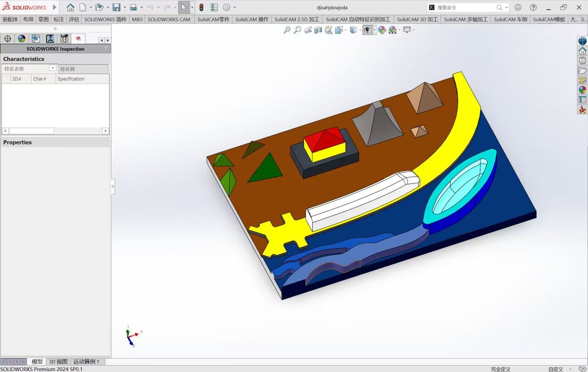
Task: Switch to 特征树 tab
Action: tap(83, 69)
